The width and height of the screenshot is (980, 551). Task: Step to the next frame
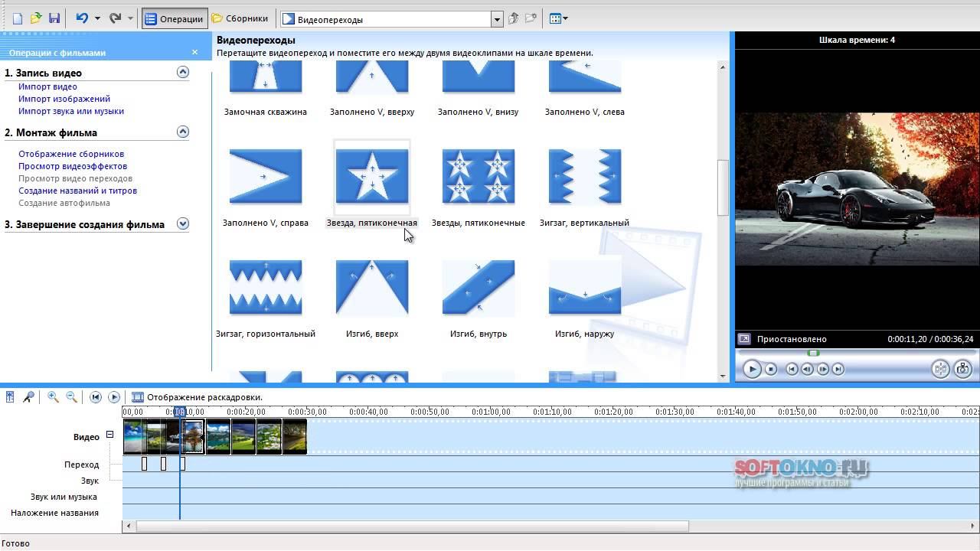tap(823, 369)
